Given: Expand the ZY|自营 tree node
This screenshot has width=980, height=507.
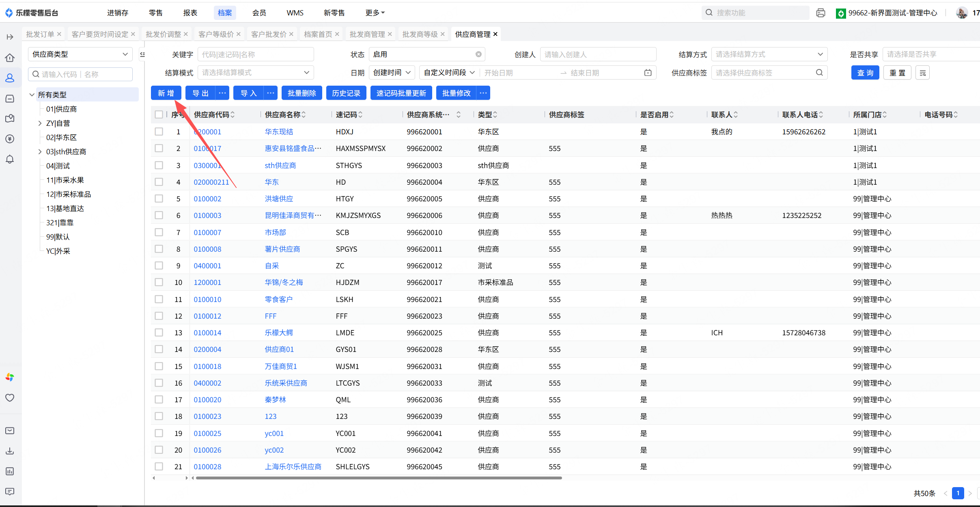Looking at the screenshot, I should 40,123.
